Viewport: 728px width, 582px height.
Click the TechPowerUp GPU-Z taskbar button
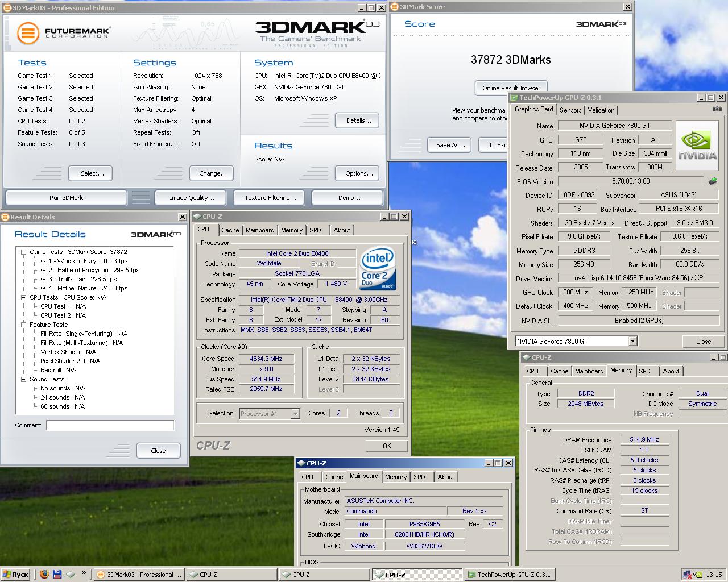coord(510,575)
